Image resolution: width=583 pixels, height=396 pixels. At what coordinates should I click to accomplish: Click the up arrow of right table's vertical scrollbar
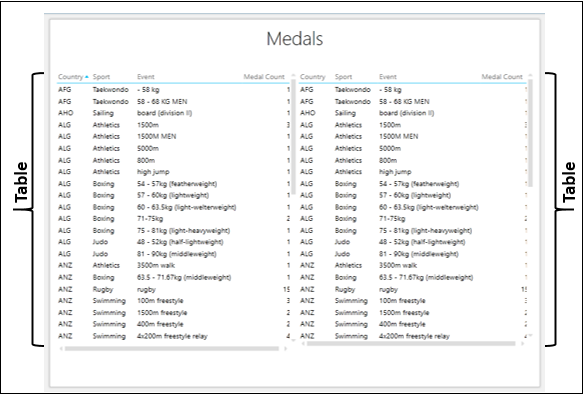tap(530, 75)
